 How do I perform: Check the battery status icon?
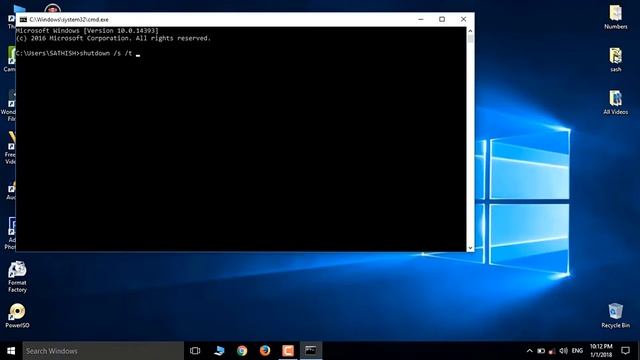point(541,351)
